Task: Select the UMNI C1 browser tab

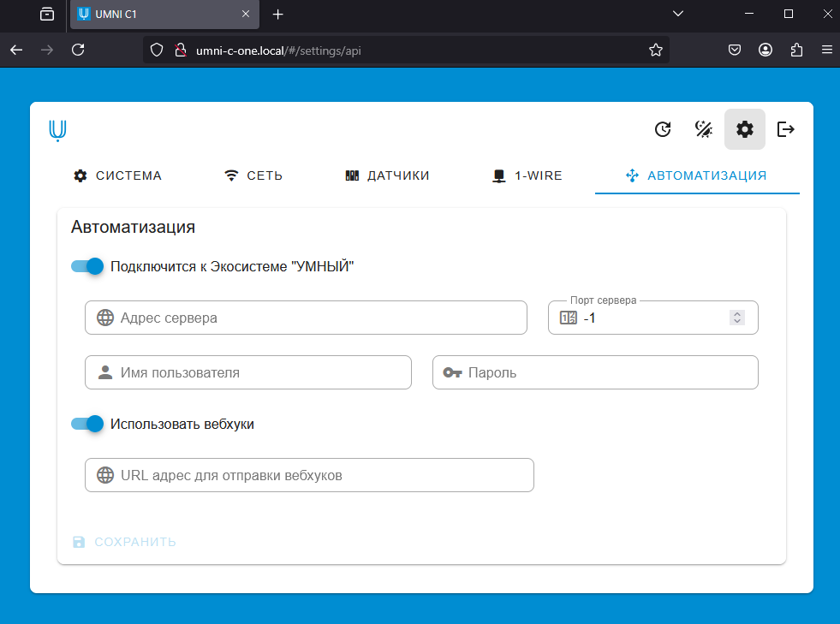Action: [x=164, y=15]
